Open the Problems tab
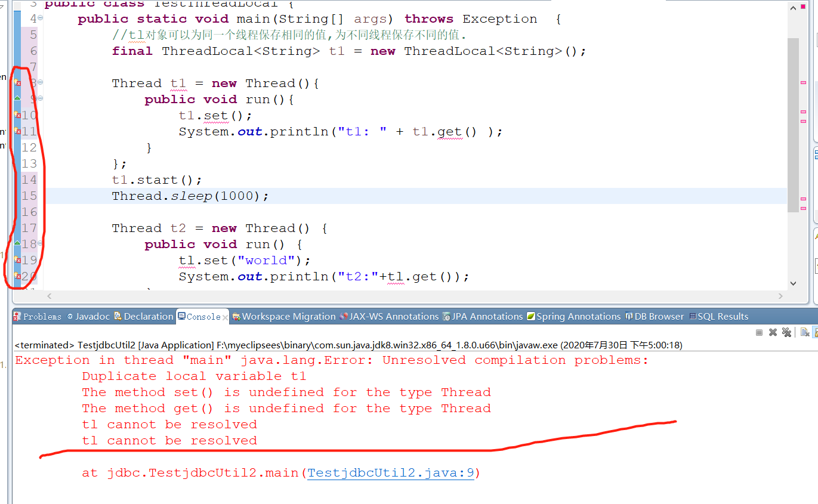818x504 pixels. pyautogui.click(x=38, y=317)
